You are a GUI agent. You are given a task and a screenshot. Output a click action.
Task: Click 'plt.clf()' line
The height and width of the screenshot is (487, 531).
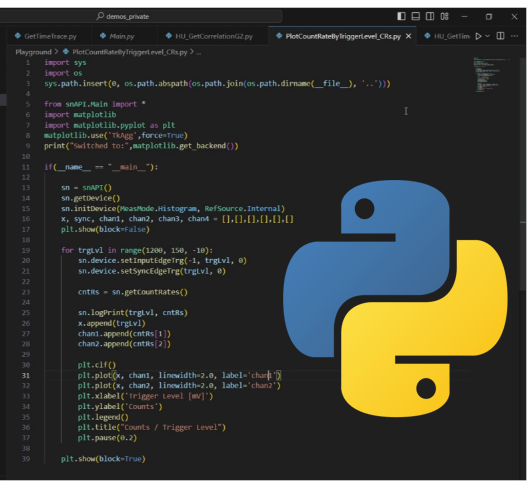[97, 365]
